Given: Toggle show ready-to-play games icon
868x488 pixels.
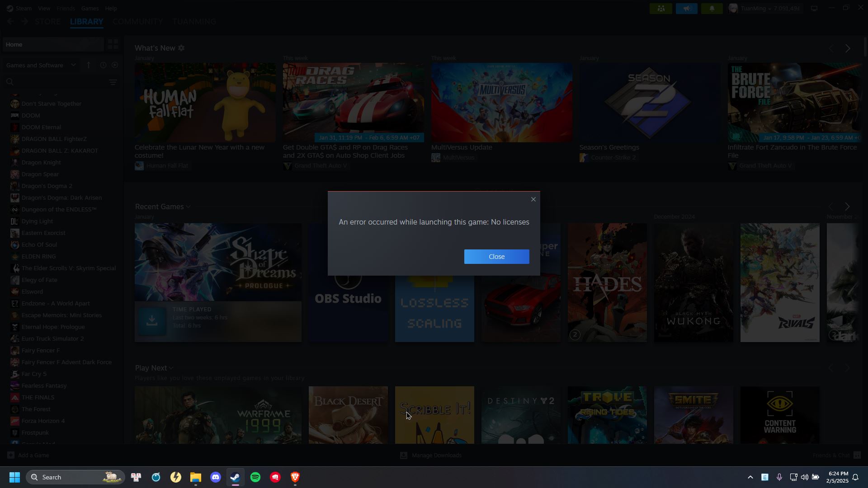Looking at the screenshot, I should tap(115, 65).
